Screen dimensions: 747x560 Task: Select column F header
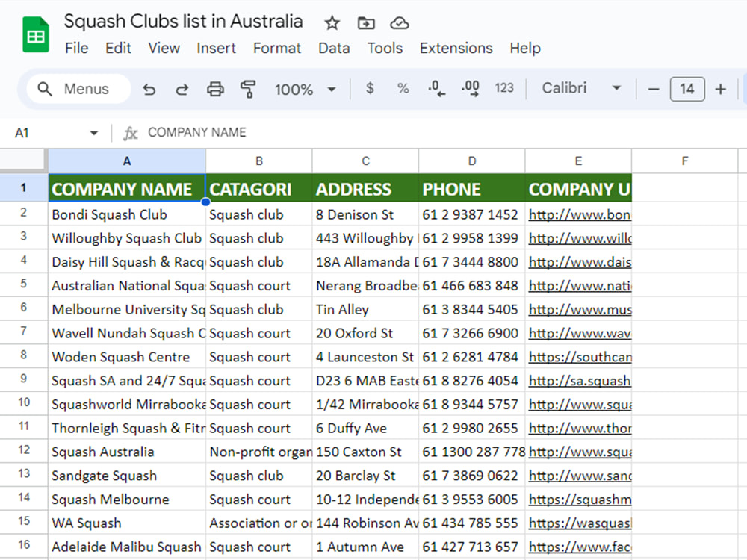click(684, 161)
